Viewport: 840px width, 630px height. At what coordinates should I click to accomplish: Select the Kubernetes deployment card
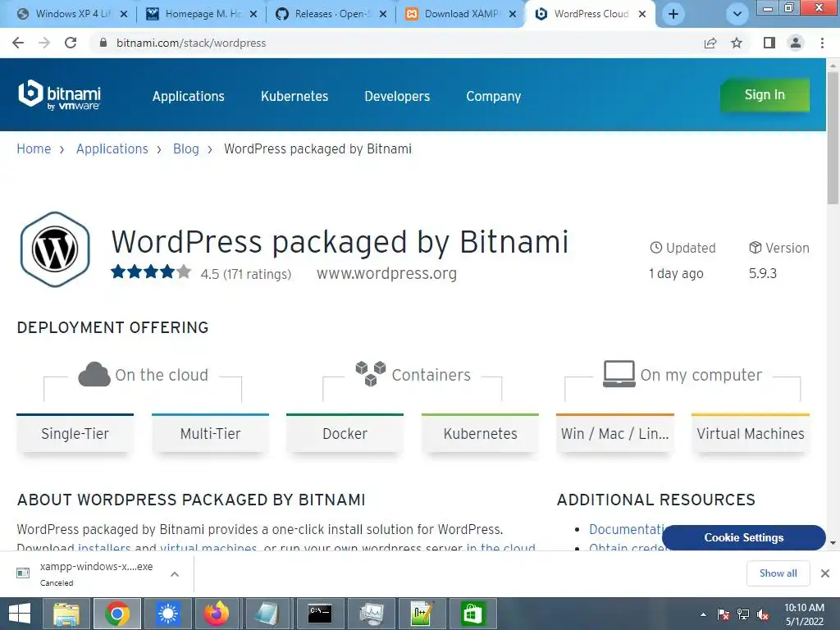481,433
